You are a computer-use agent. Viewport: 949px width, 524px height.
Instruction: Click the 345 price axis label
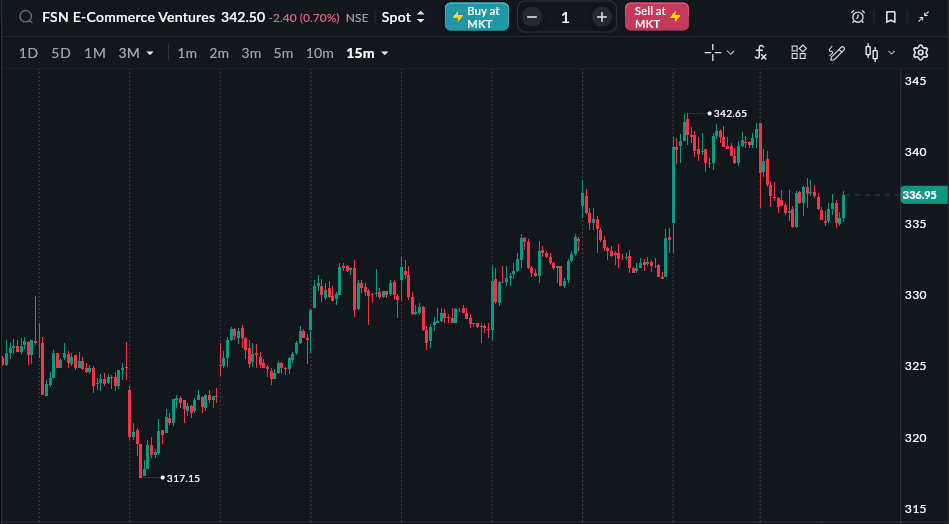[915, 81]
